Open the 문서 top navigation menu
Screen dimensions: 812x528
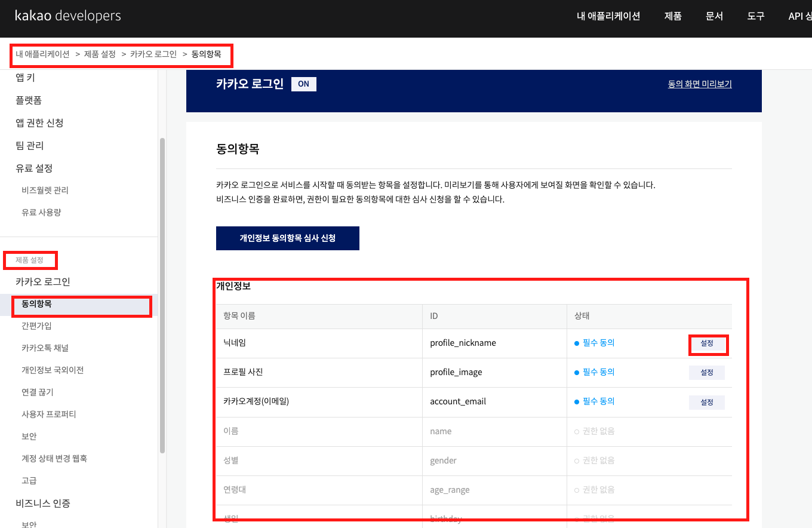[x=714, y=16]
